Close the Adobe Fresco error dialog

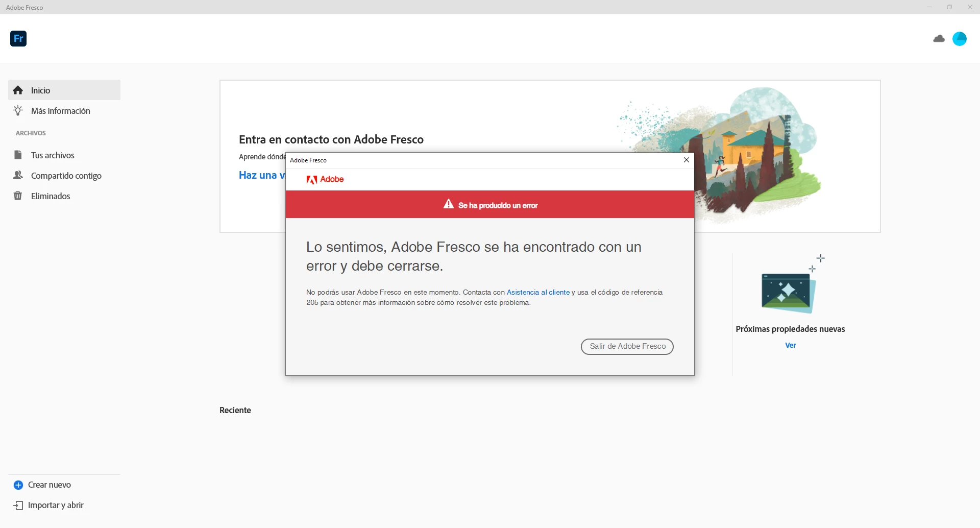pos(687,160)
